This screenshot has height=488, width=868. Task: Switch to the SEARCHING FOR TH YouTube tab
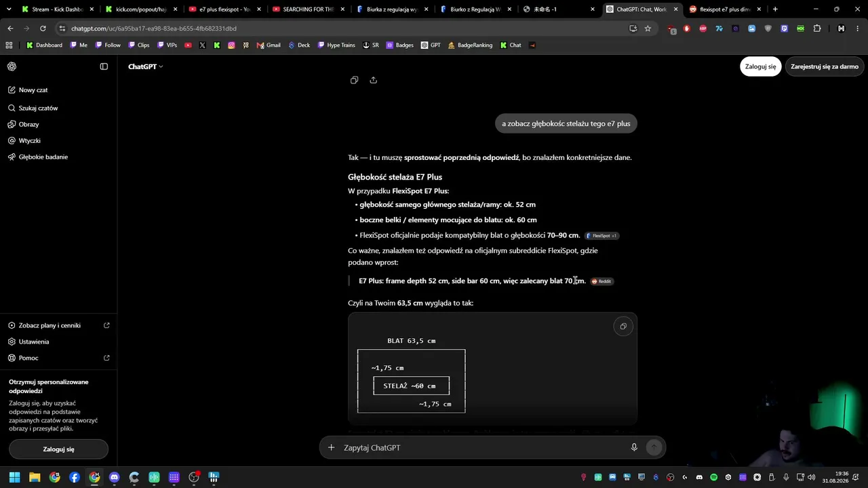pyautogui.click(x=309, y=9)
